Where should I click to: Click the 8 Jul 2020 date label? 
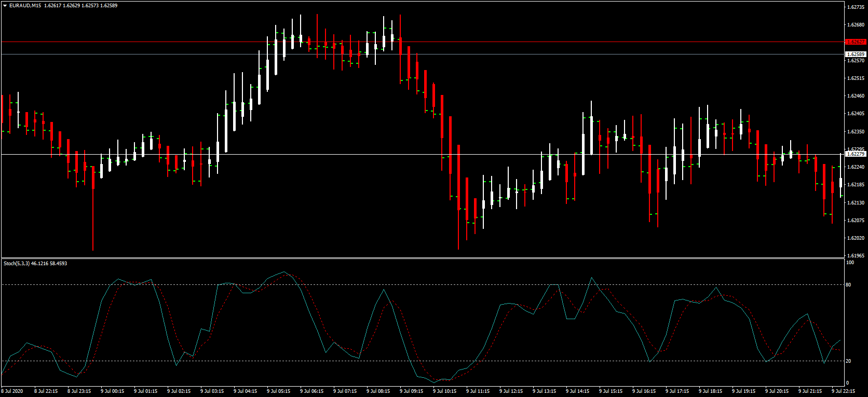pos(12,391)
